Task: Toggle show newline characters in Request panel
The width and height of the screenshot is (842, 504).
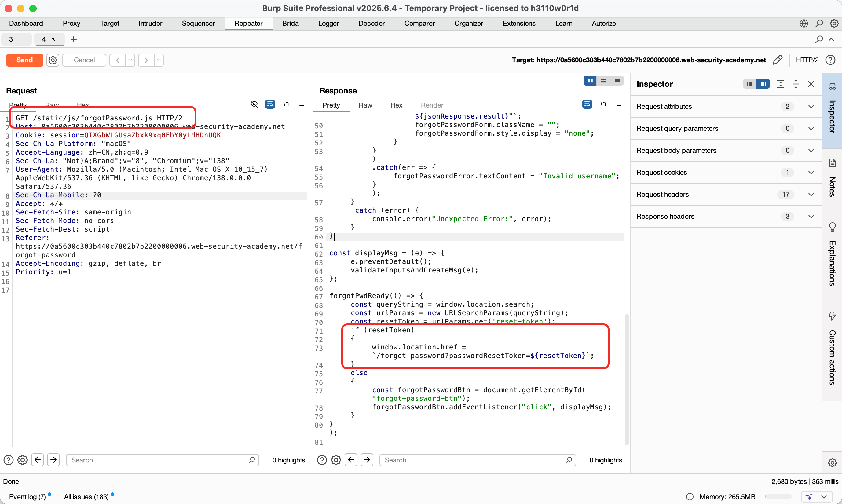Action: coord(286,104)
